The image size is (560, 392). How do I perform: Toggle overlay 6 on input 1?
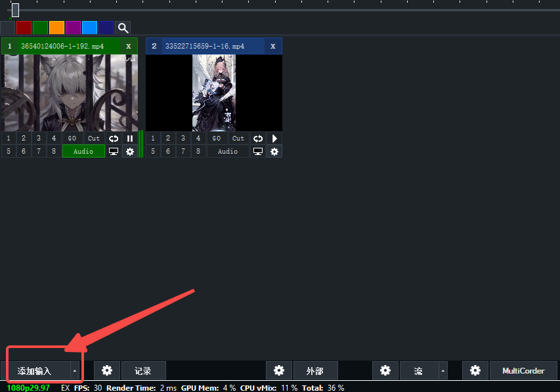coord(24,152)
